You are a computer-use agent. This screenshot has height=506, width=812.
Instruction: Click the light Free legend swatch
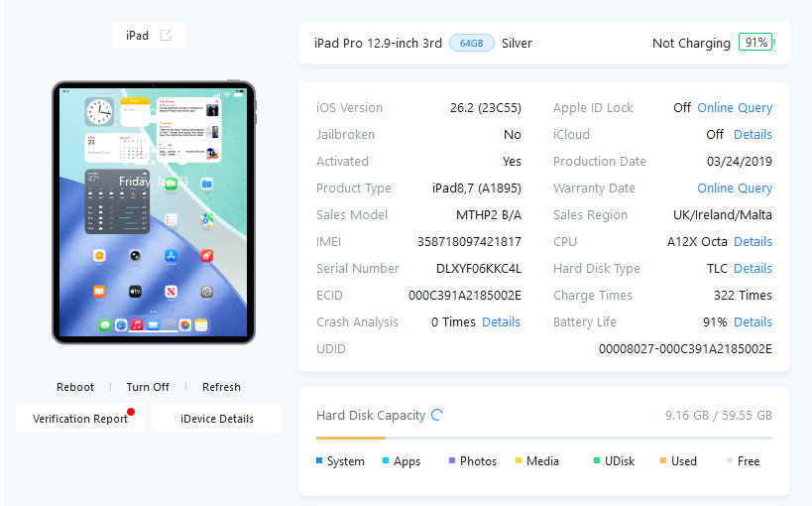[x=729, y=460]
